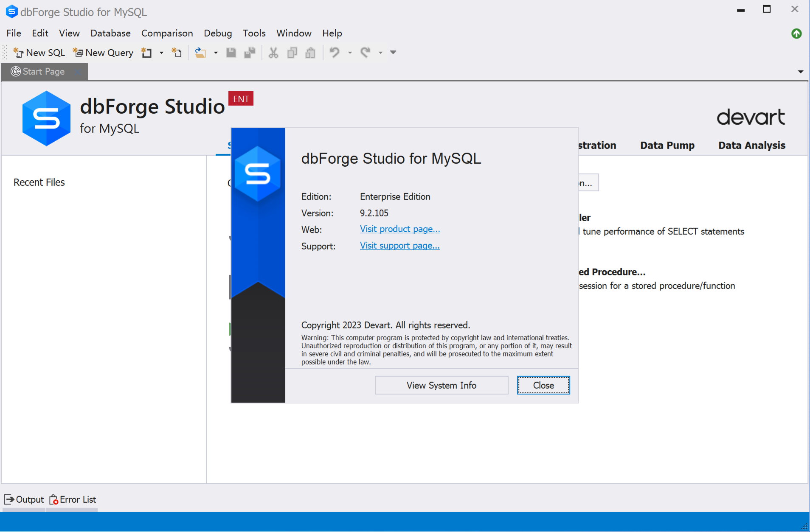The width and height of the screenshot is (810, 532).
Task: Click the Error List clipboard icon
Action: pos(53,500)
